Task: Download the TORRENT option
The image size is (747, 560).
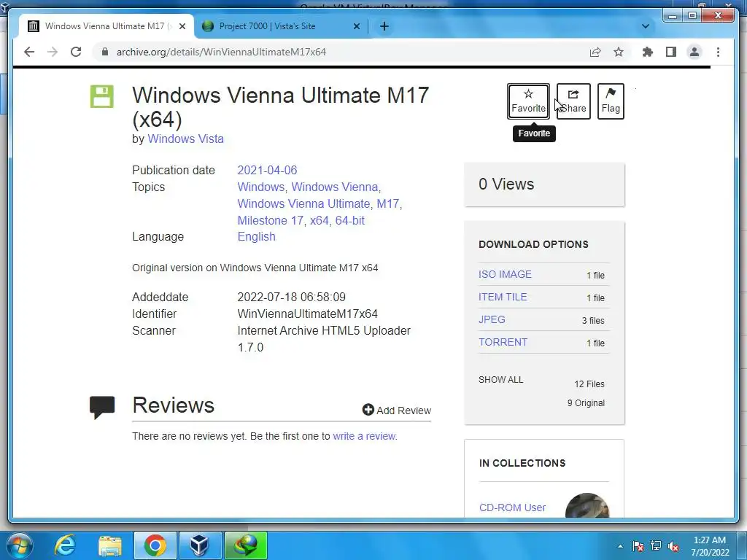Action: coord(503,342)
